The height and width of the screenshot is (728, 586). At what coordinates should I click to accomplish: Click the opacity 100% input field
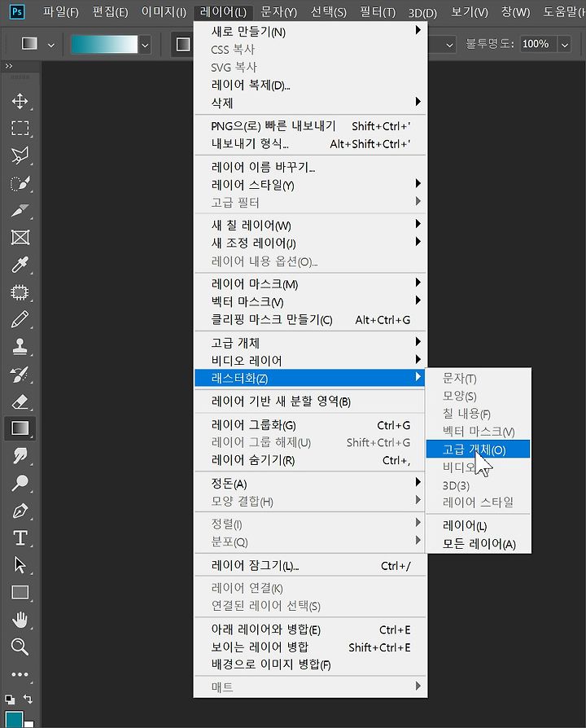pyautogui.click(x=538, y=45)
